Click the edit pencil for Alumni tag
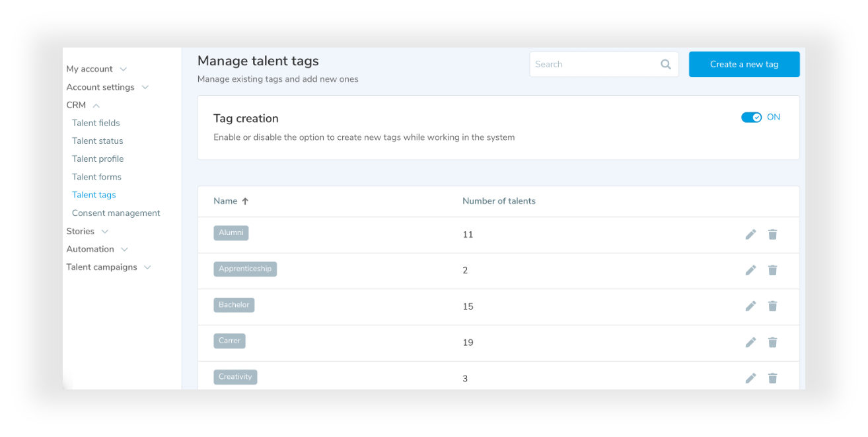The width and height of the screenshot is (868, 437). click(750, 234)
